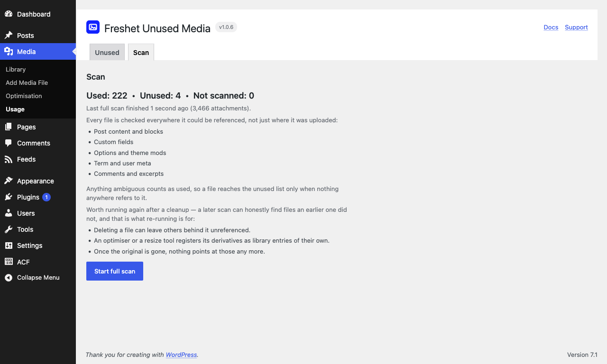
Task: Click the 'Used: 222' count
Action: coord(107,96)
